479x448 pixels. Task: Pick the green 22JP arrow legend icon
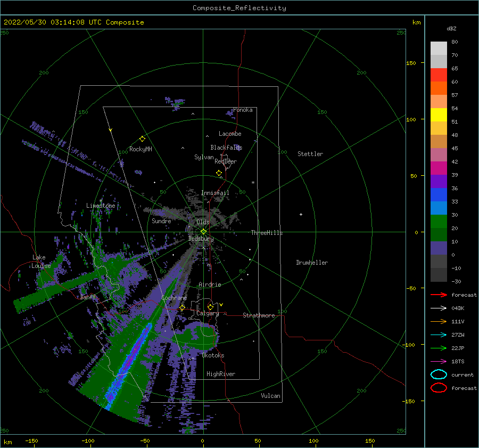439,348
